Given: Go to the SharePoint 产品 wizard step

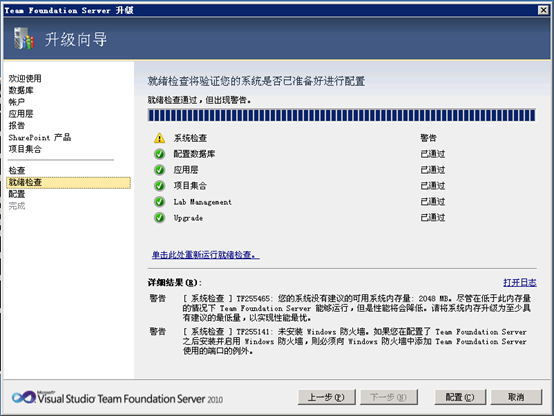Looking at the screenshot, I should pos(40,137).
